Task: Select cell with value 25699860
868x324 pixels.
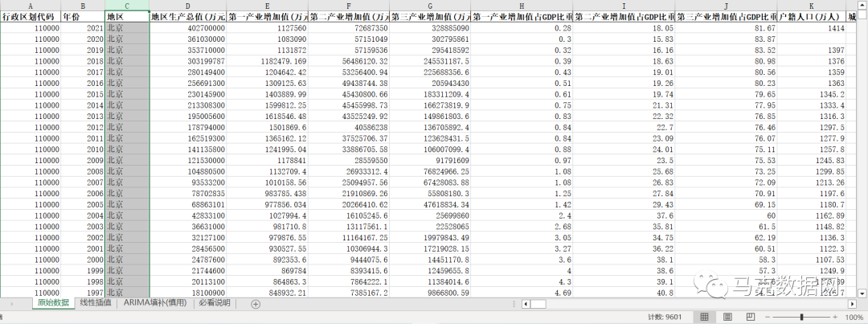Action: pos(430,215)
